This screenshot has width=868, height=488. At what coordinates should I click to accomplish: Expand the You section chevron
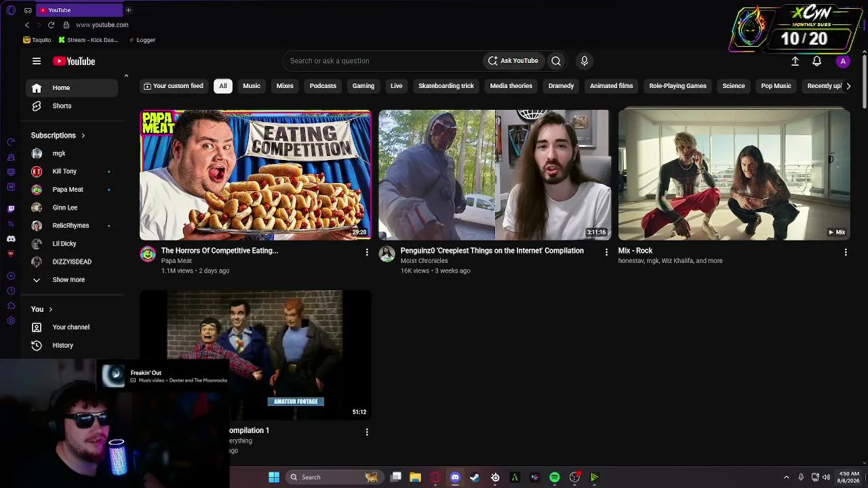[50, 310]
